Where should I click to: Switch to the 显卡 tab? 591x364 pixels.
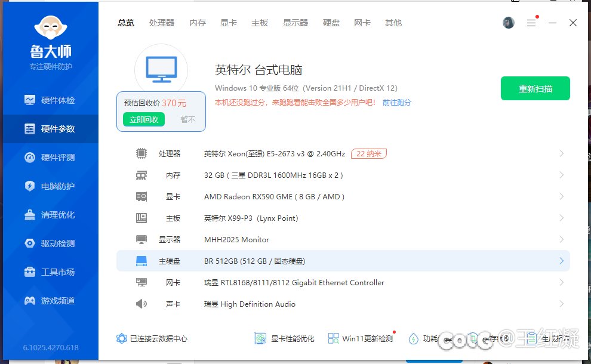229,23
